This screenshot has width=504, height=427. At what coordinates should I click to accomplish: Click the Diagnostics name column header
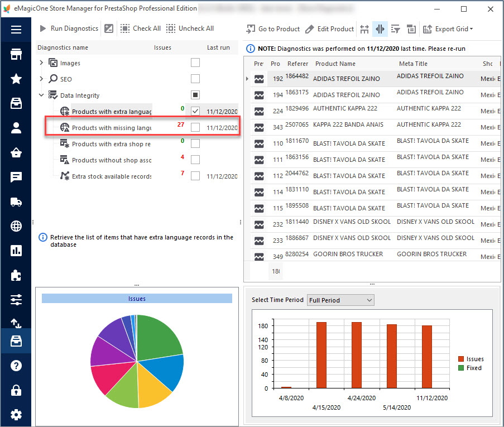click(63, 47)
